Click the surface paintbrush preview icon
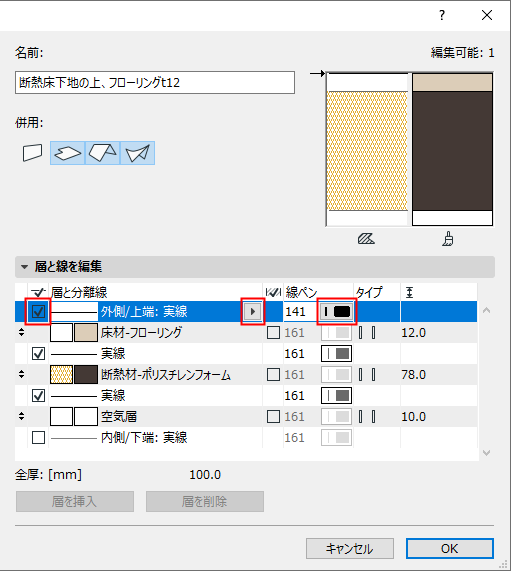Screen dimensions: 511x571 tap(448, 239)
